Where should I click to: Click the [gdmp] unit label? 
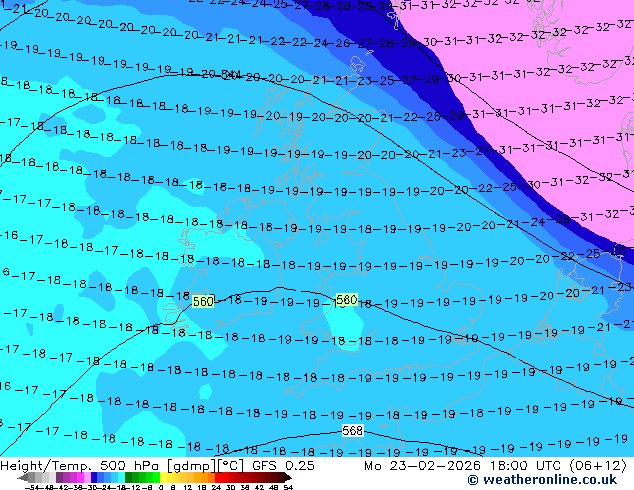point(192,466)
